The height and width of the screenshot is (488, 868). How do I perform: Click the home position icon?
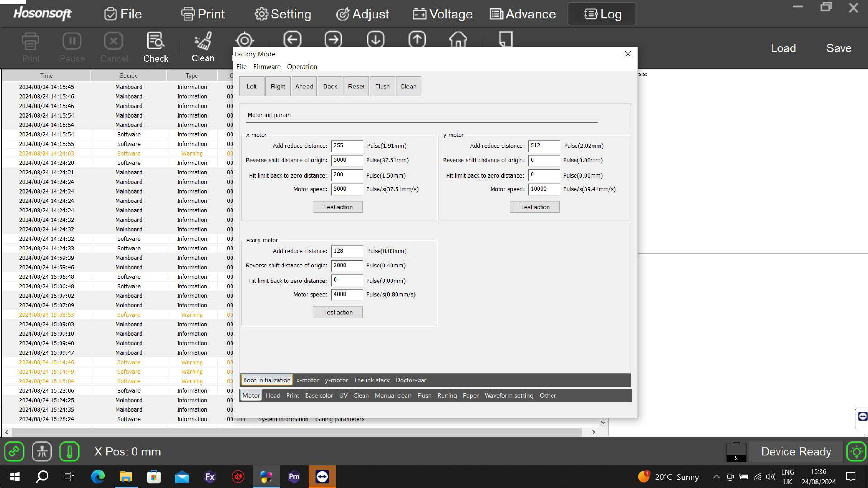(458, 40)
